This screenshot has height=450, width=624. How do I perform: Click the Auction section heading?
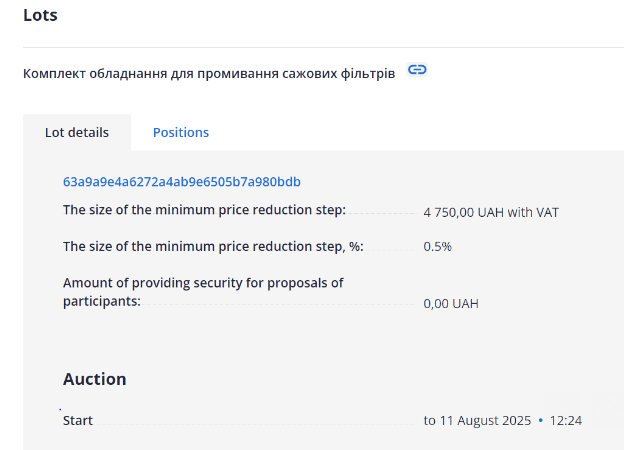(94, 379)
